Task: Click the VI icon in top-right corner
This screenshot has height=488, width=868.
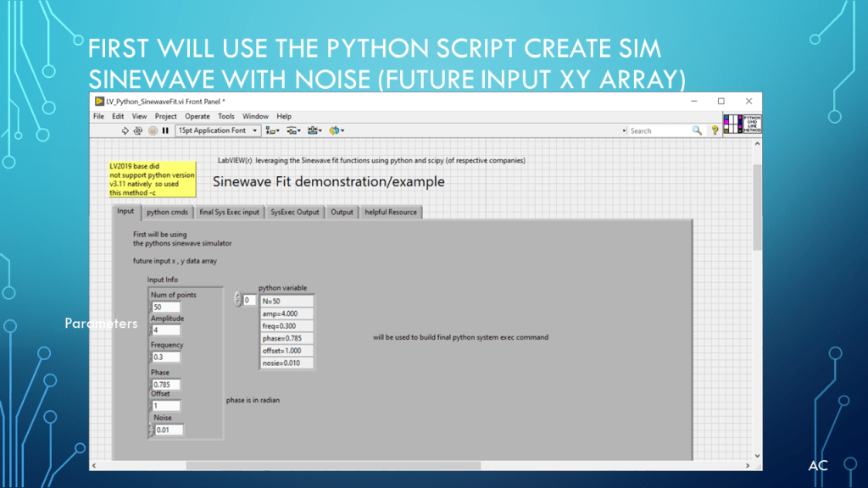Action: [x=742, y=124]
